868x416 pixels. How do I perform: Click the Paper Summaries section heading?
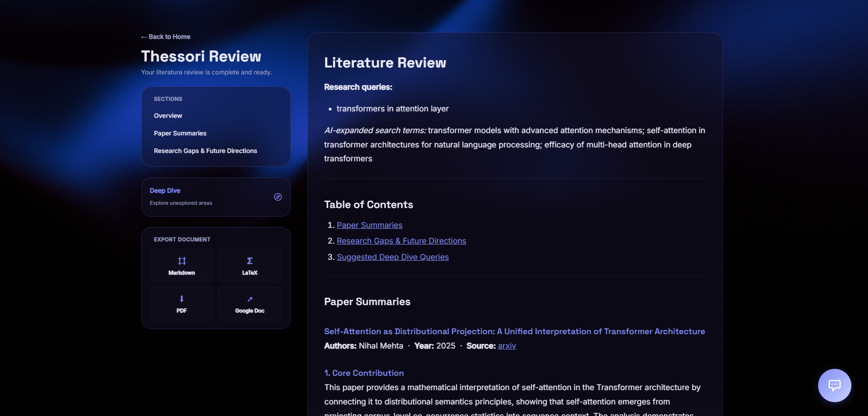coord(367,302)
